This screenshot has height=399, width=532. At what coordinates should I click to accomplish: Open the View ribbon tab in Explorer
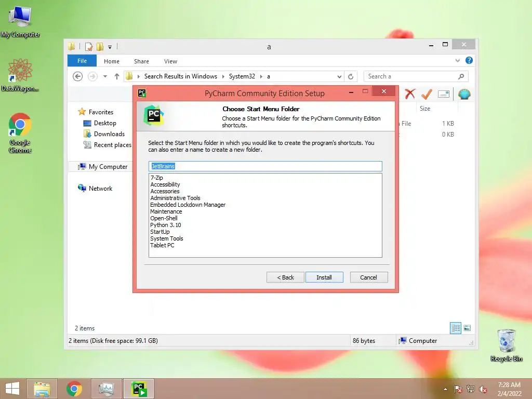click(170, 61)
